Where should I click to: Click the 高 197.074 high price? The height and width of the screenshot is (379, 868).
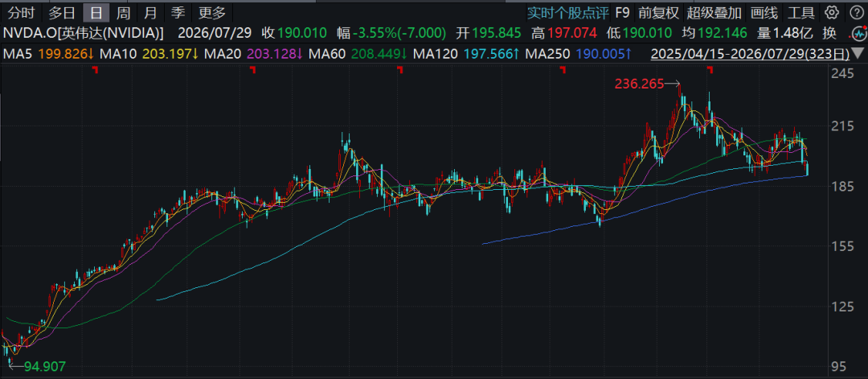coord(564,33)
